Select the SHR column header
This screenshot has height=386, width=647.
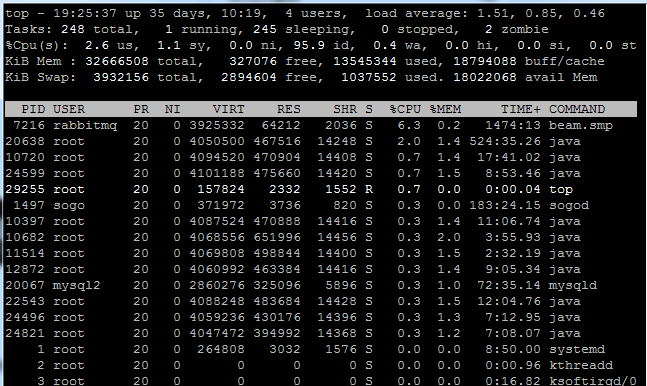345,109
